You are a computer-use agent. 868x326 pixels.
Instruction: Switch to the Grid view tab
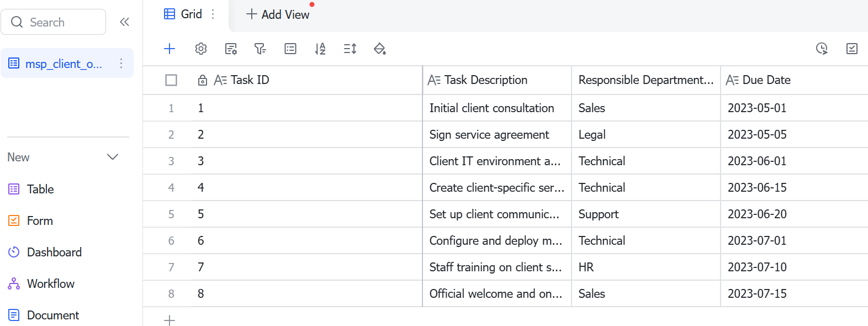[183, 14]
